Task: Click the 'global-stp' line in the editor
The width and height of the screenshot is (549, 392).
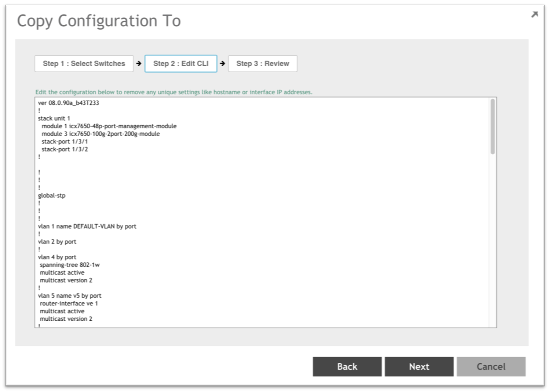Action: (x=52, y=196)
